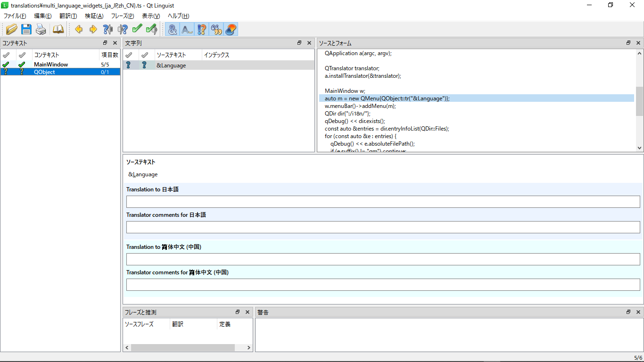
Task: Open the 翻訳 menu
Action: (x=68, y=16)
